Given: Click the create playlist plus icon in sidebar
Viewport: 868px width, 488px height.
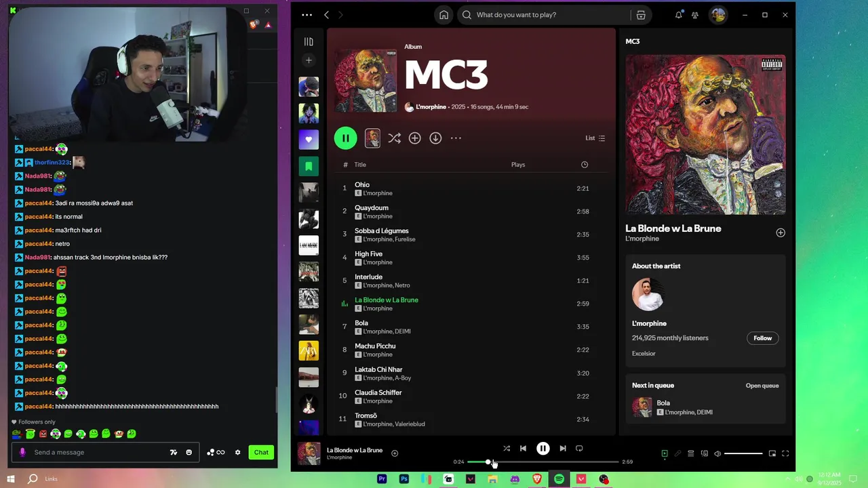Looking at the screenshot, I should [309, 60].
